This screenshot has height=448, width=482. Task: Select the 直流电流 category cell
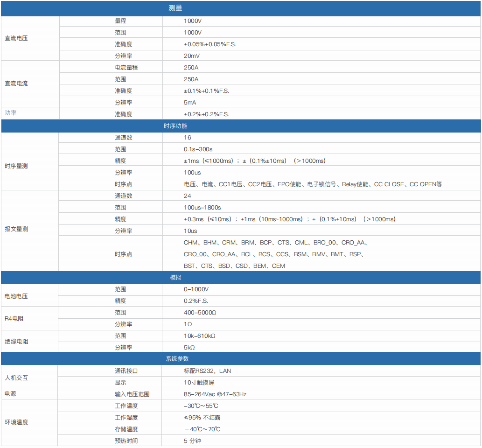(x=16, y=84)
